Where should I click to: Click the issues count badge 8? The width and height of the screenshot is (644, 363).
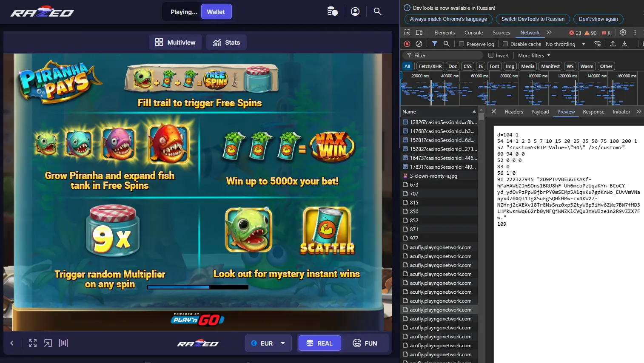(x=606, y=33)
